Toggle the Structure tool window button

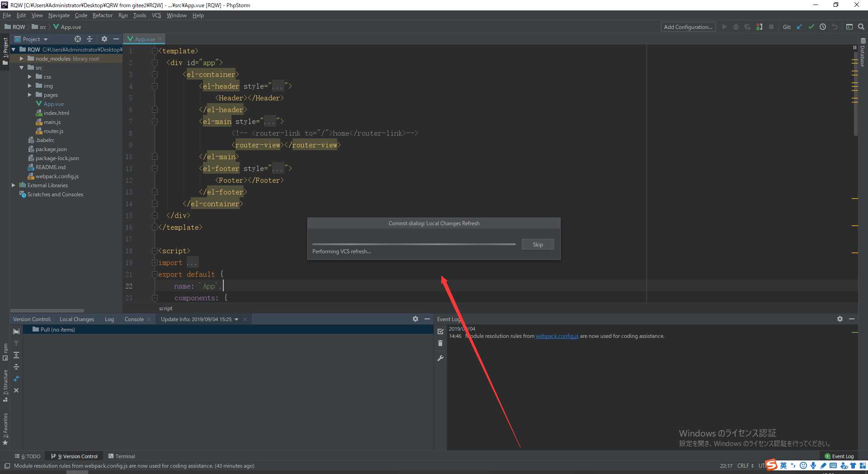coord(5,386)
